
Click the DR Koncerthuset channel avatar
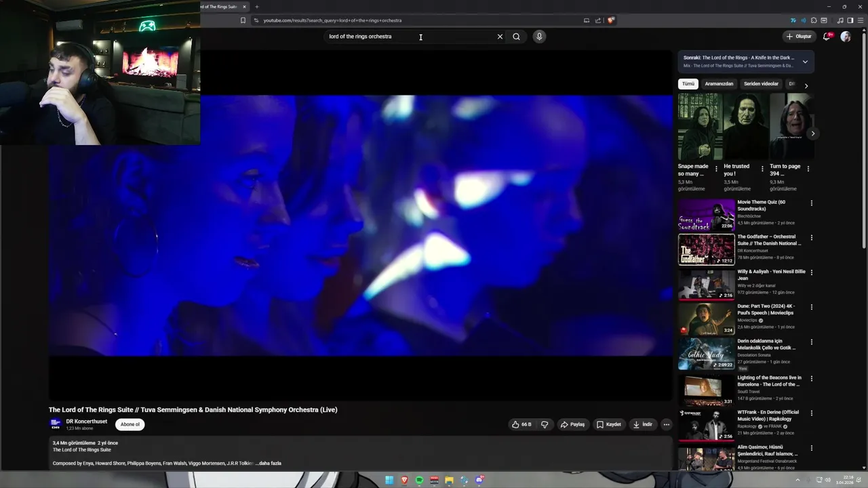coord(56,424)
